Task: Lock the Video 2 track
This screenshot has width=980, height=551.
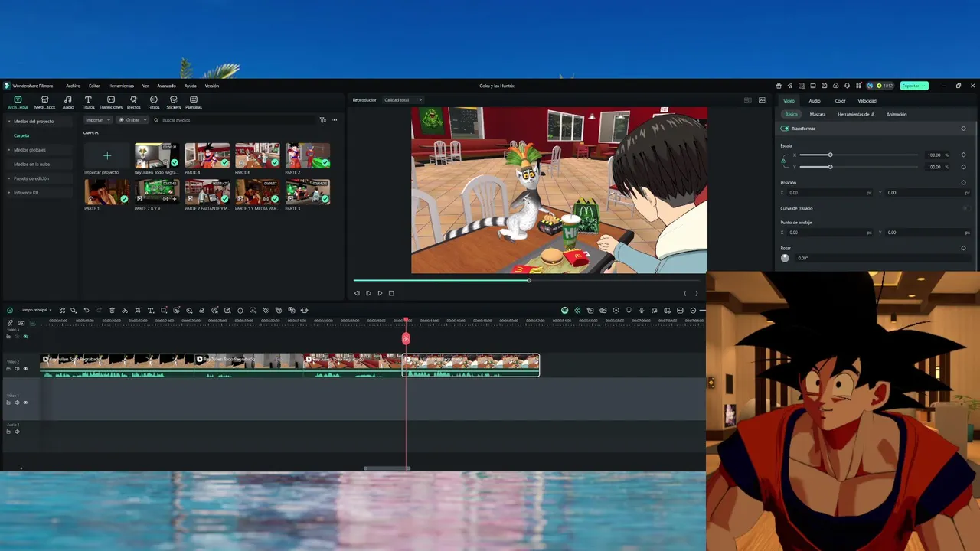Action: [8, 369]
